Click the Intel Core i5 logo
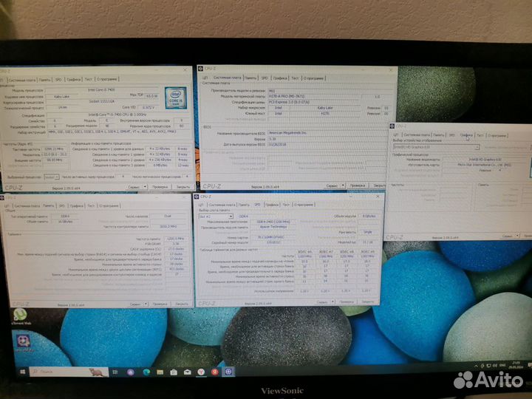Image resolution: width=532 pixels, height=399 pixels. [x=176, y=98]
